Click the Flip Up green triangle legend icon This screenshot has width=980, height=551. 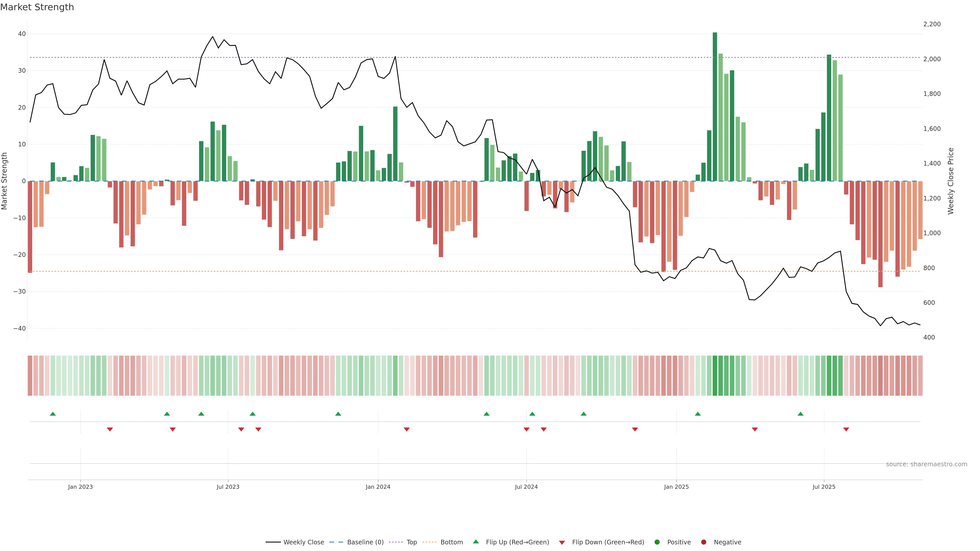click(x=475, y=542)
